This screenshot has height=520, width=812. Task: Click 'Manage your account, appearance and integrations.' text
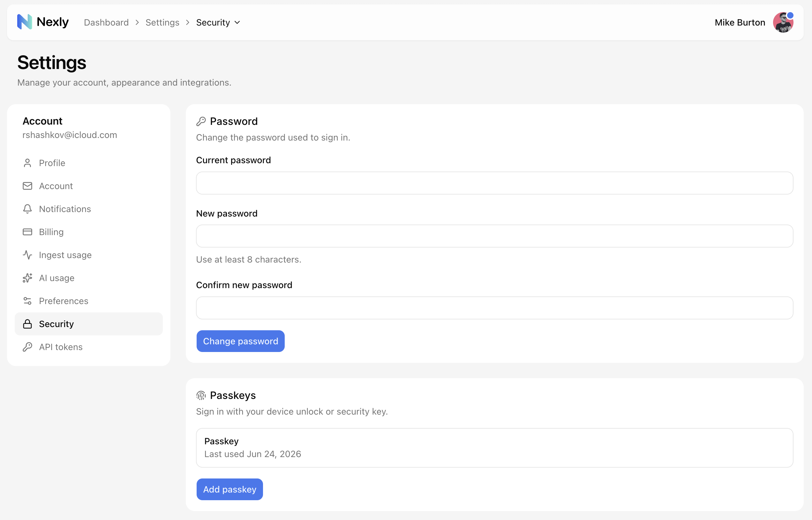click(124, 82)
